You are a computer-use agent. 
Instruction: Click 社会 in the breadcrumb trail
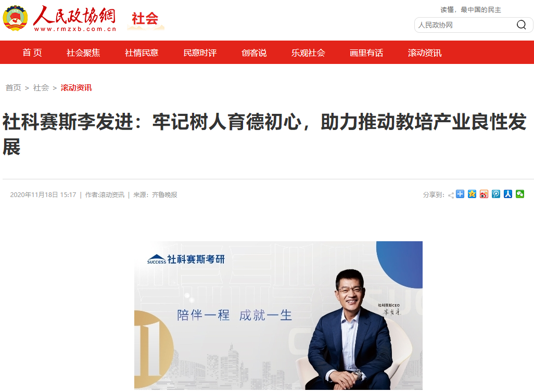point(41,88)
